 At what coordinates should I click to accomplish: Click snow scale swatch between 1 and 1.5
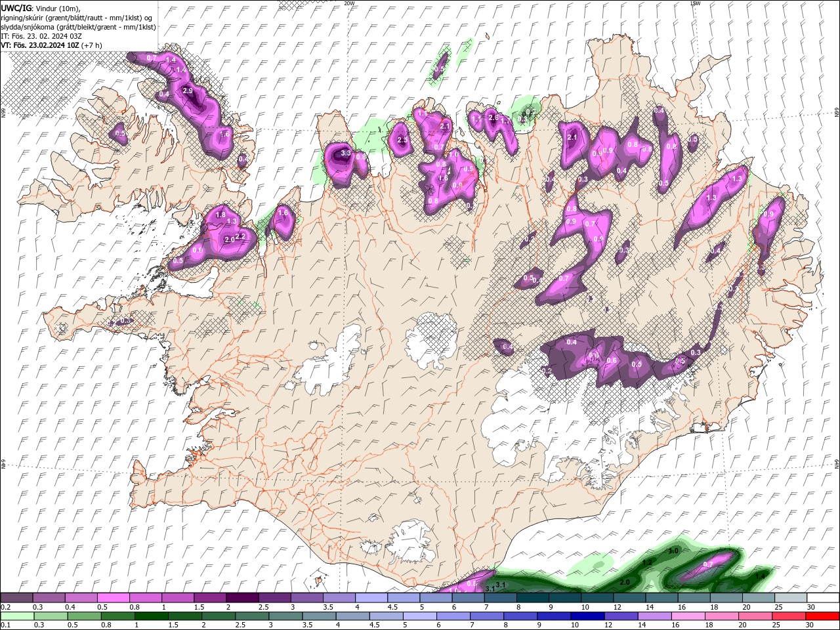pos(178,598)
